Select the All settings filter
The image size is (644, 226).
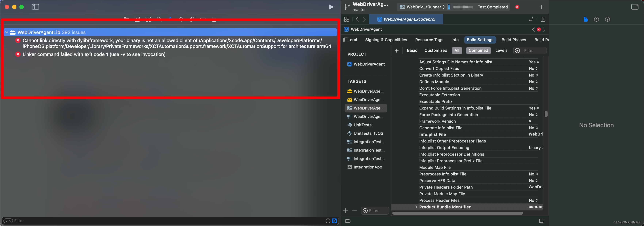[456, 51]
